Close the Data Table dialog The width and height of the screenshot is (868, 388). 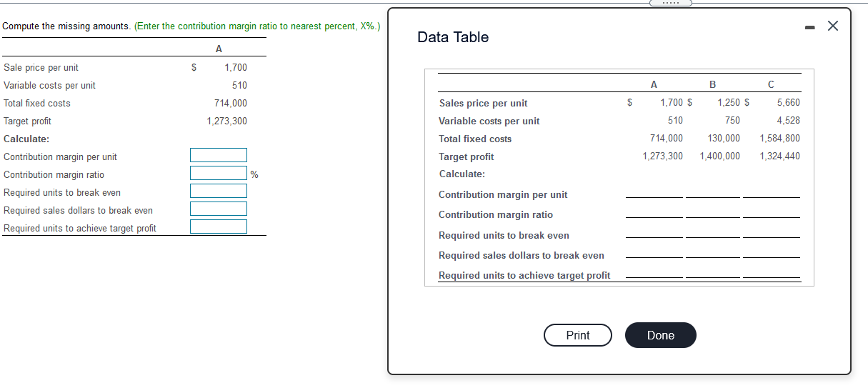coord(832,26)
